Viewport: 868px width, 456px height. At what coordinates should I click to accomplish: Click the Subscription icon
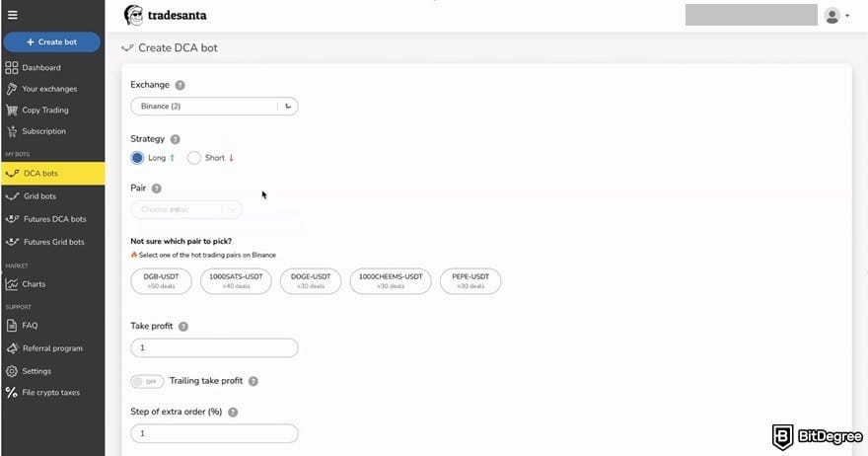coord(12,131)
